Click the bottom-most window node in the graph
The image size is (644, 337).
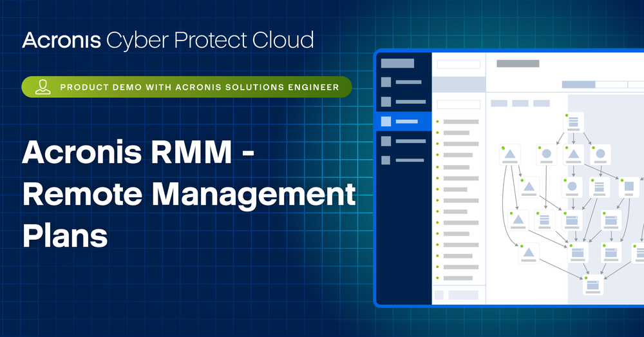tap(592, 284)
